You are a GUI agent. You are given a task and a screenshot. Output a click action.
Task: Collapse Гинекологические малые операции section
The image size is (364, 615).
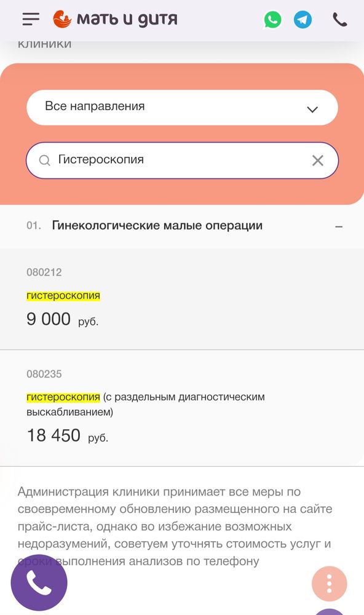(x=339, y=226)
